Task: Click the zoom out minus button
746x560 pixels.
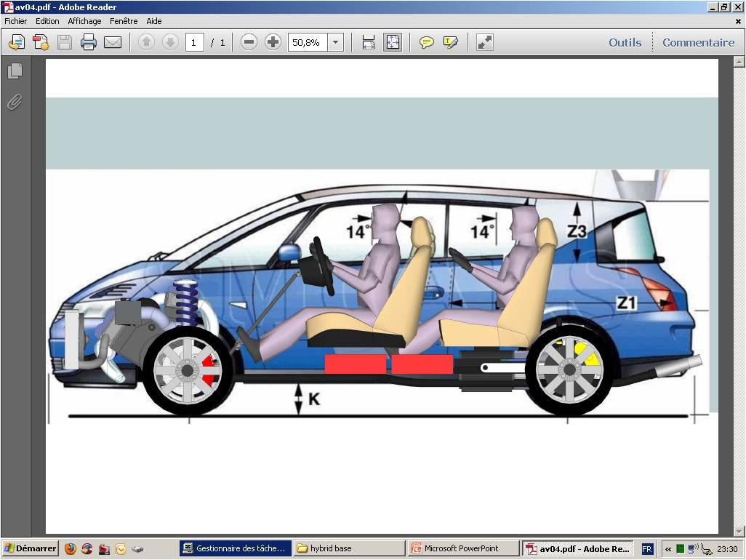Action: (x=249, y=42)
